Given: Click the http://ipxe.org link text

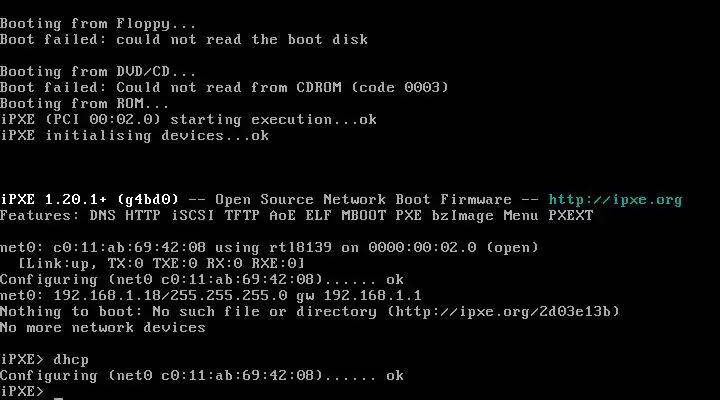Looking at the screenshot, I should coord(615,200).
